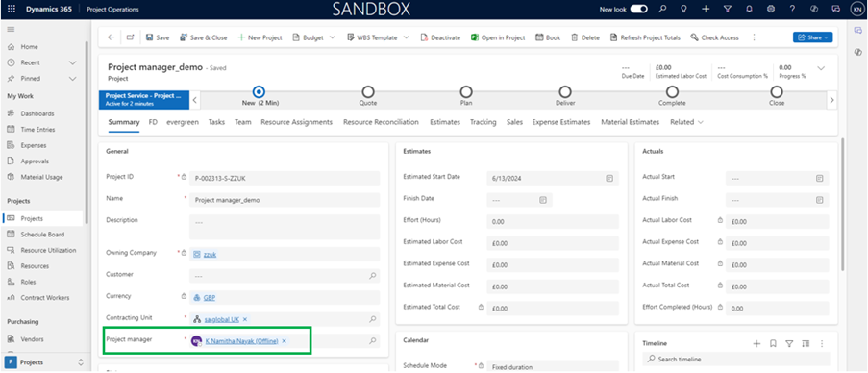This screenshot has width=868, height=373.
Task: Expand the WBS Template dropdown arrow
Action: click(406, 37)
